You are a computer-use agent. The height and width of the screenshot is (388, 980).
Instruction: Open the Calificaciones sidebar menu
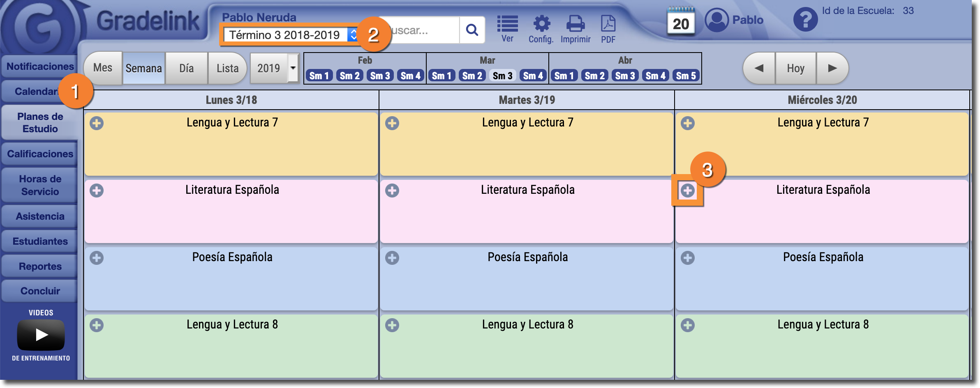pos(40,154)
